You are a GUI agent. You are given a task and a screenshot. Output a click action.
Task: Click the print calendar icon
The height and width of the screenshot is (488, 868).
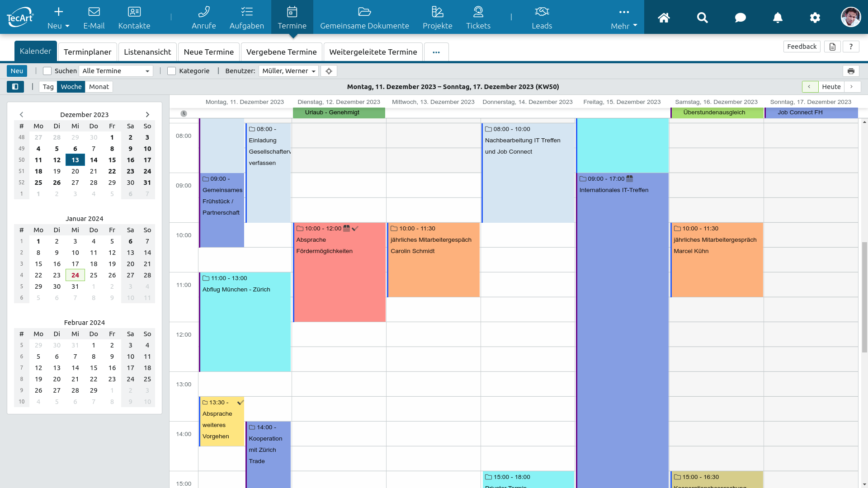point(851,71)
